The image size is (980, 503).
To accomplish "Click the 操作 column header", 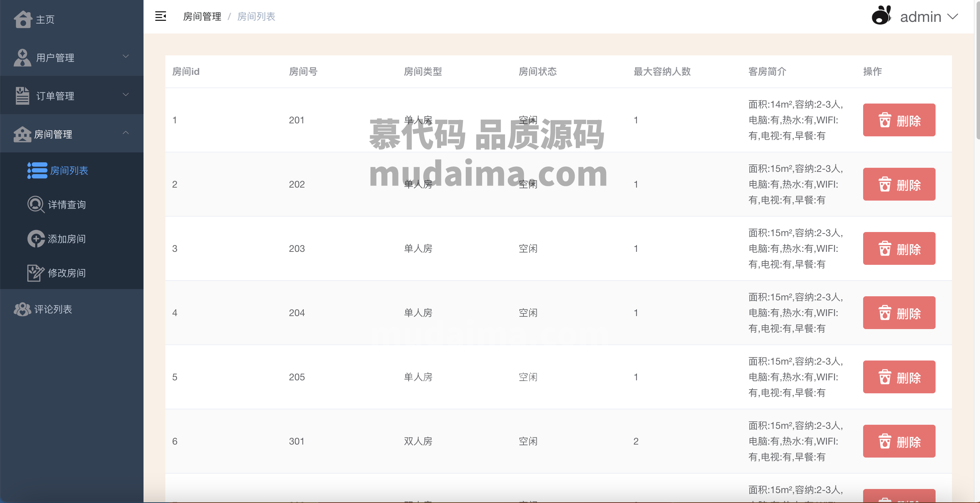I will (x=873, y=71).
